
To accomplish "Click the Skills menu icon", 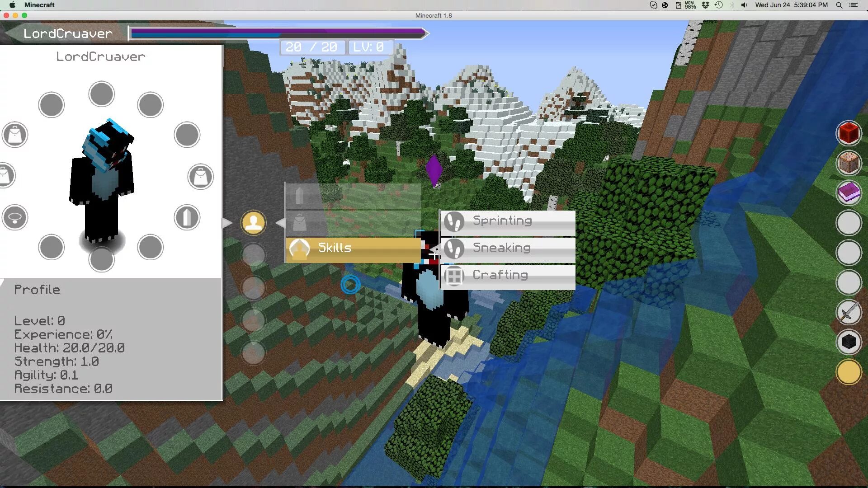I will (x=299, y=248).
